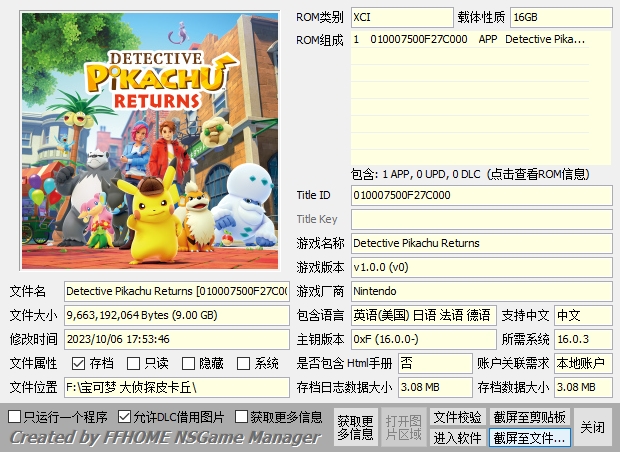Screen dimensions: 620x452
Task: Select the APP entry in ROM组成 list
Action: tap(470, 40)
